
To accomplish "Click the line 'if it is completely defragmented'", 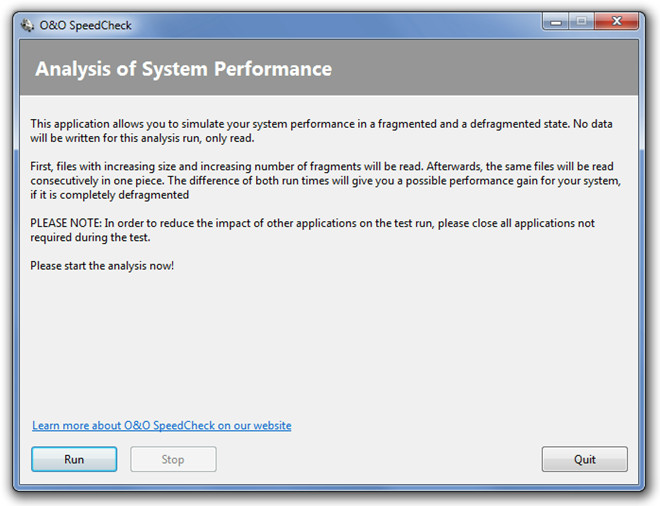I will [109, 195].
